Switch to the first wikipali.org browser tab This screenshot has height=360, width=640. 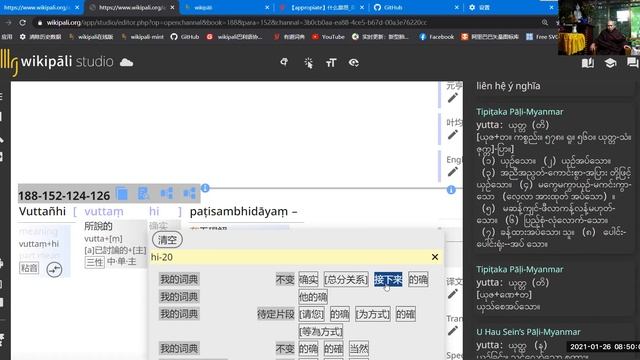point(40,7)
